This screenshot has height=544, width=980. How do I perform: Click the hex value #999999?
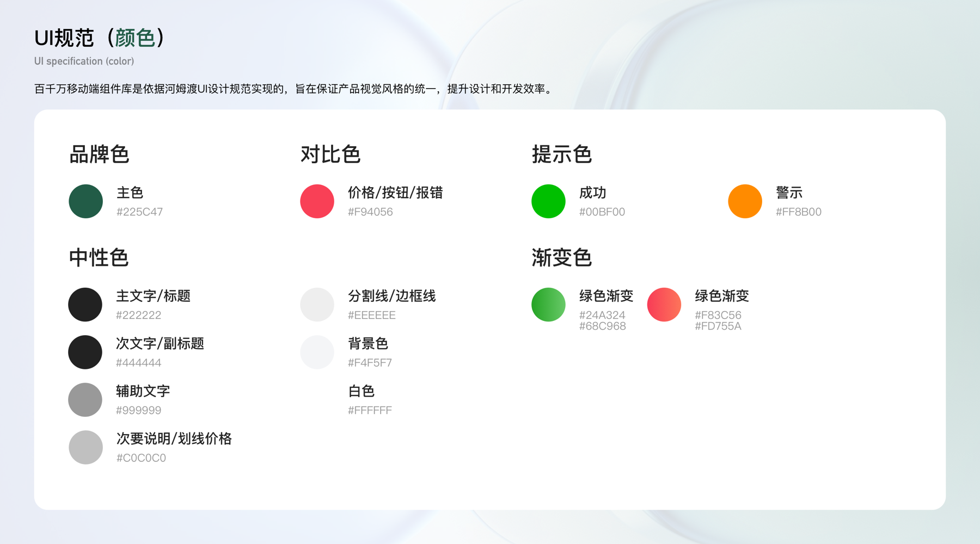coord(138,410)
